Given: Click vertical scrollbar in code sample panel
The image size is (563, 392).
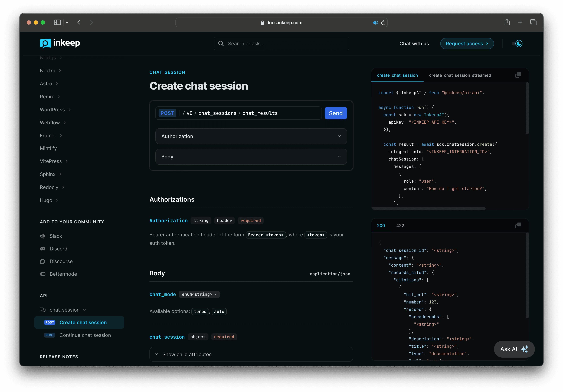Looking at the screenshot, I should pos(527,108).
